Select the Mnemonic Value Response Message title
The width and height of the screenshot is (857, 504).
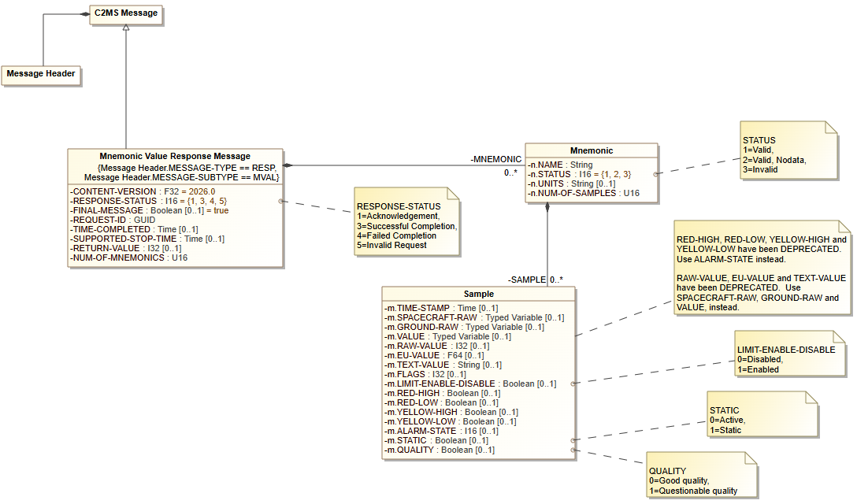(175, 156)
